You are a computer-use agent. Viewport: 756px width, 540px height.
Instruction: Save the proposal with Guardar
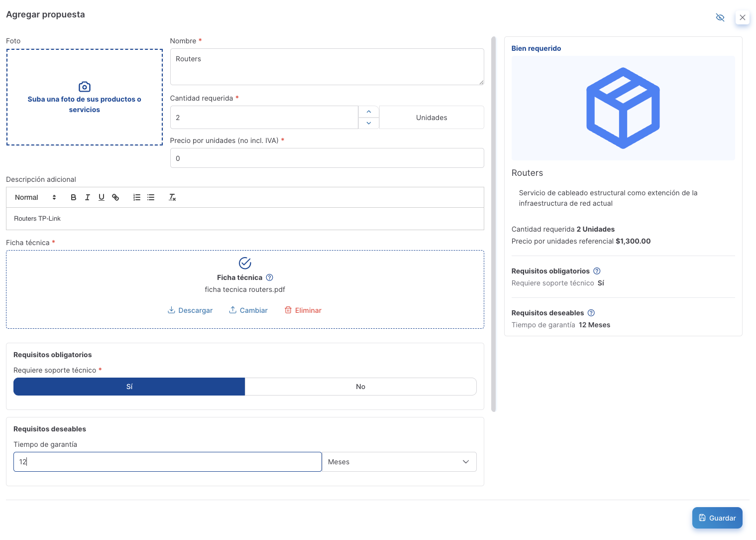(717, 518)
